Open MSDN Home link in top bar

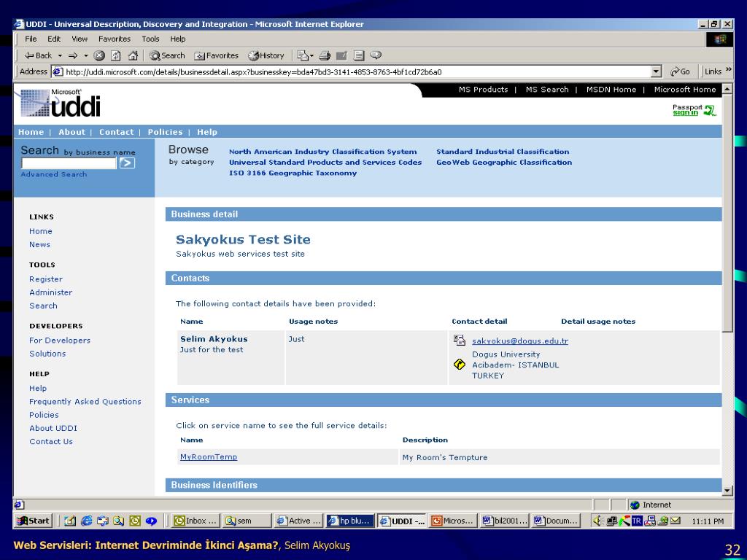[611, 90]
